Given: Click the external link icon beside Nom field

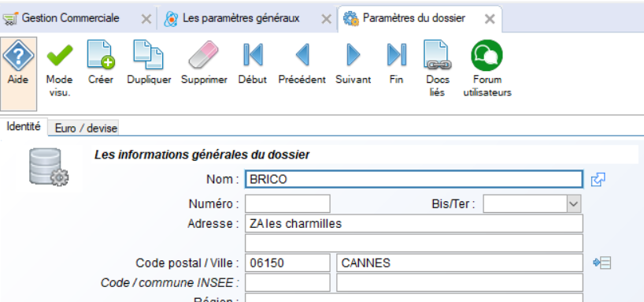Looking at the screenshot, I should click(x=598, y=180).
